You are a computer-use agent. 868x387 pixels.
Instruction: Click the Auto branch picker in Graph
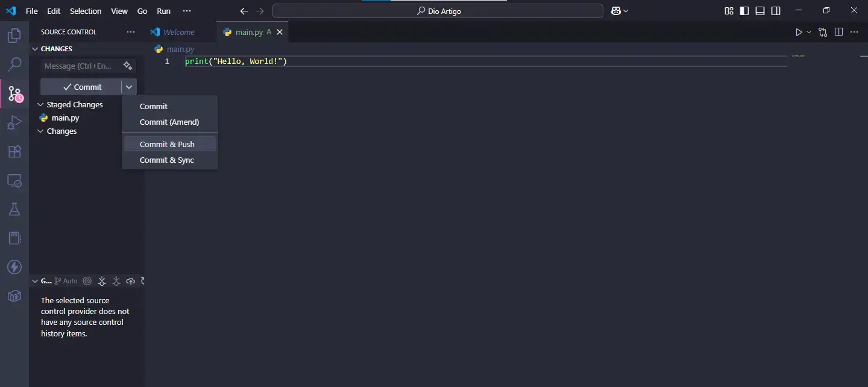66,281
